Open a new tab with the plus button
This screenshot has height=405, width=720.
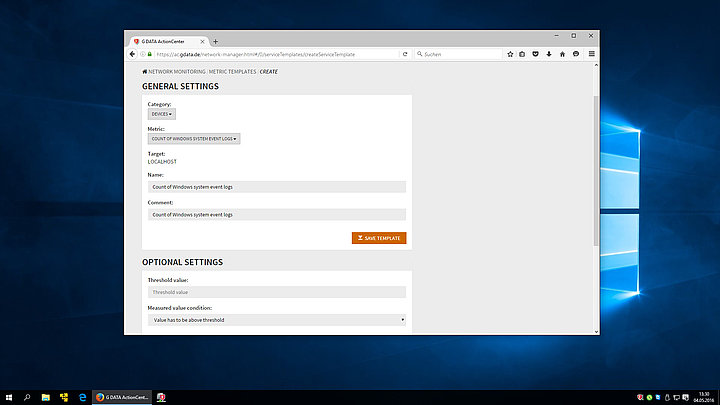215,41
